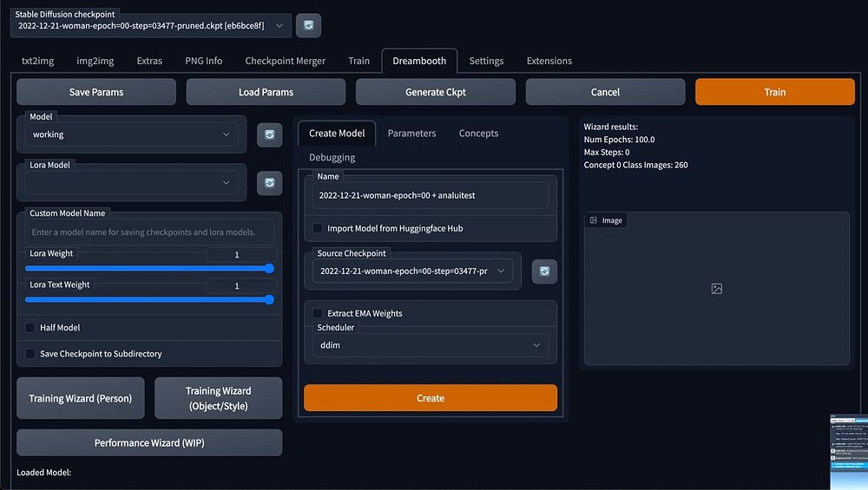The image size is (868, 490).
Task: Click the Image label icon
Action: click(x=594, y=220)
